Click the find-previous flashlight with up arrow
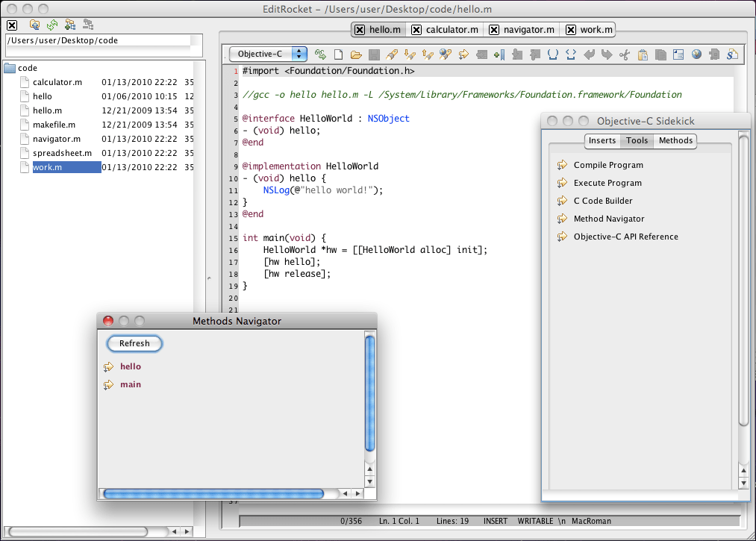 (x=428, y=54)
